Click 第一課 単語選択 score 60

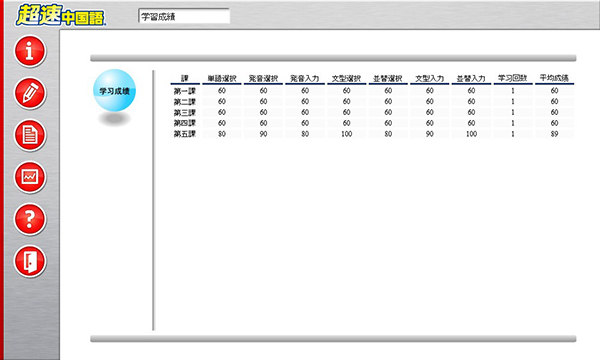coord(222,91)
